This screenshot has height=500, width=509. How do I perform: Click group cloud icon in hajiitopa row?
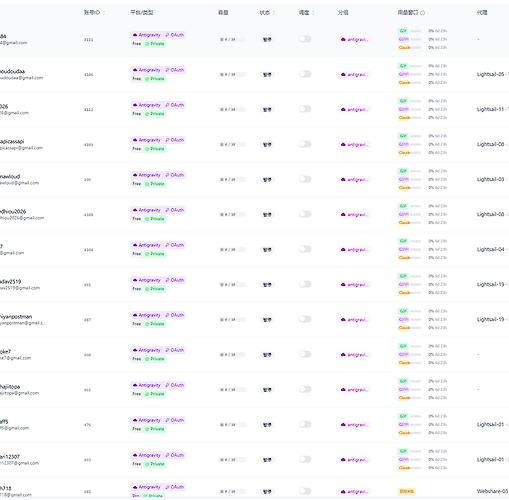[343, 389]
